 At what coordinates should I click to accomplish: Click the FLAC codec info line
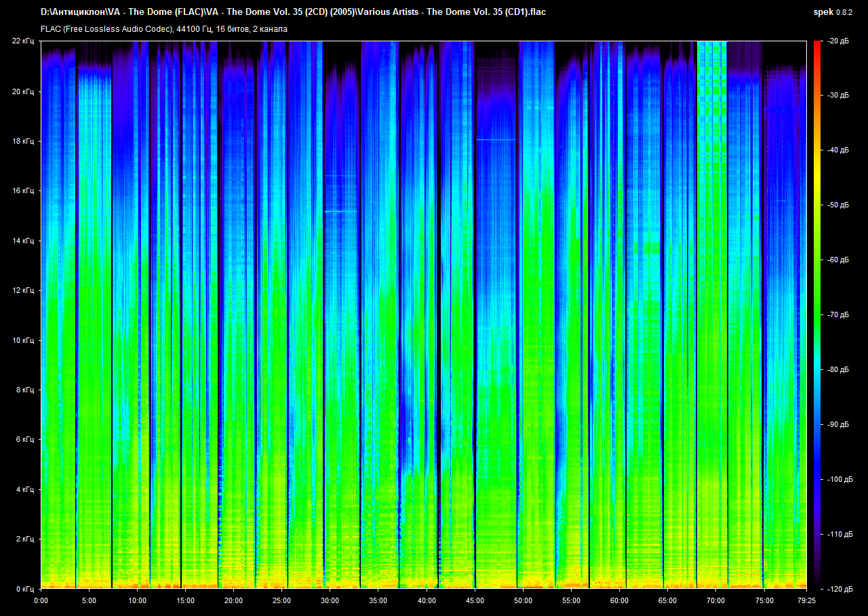tap(163, 29)
